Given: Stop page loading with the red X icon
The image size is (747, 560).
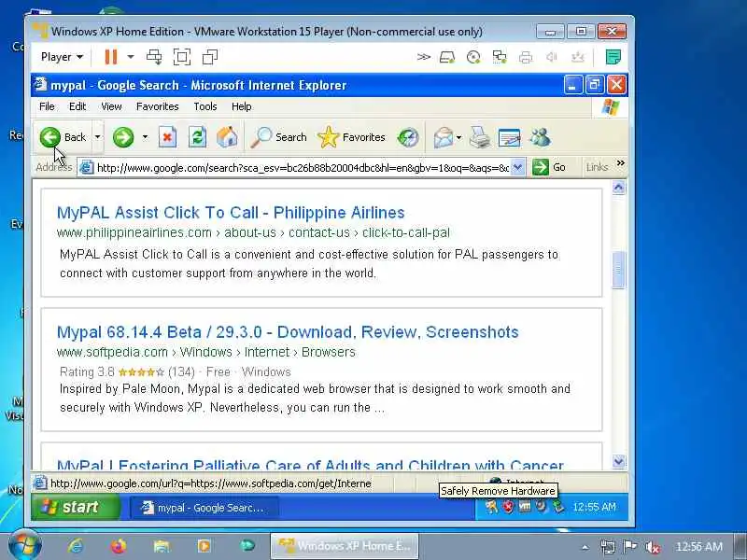Looking at the screenshot, I should [167, 137].
